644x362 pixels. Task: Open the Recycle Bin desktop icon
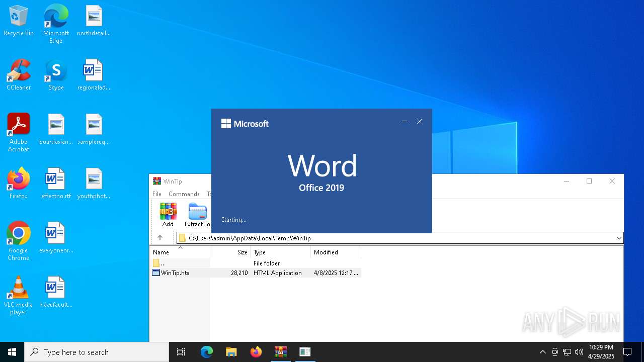[19, 21]
